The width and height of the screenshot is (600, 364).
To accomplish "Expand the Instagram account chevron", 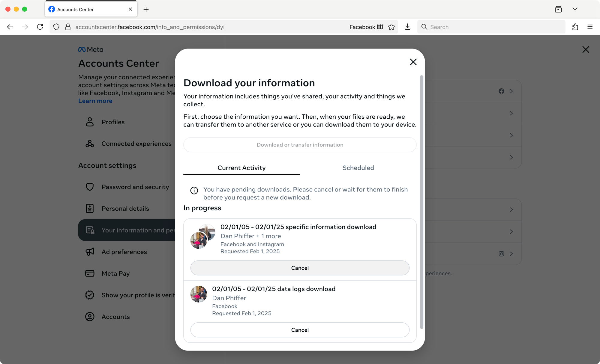I will (511, 253).
